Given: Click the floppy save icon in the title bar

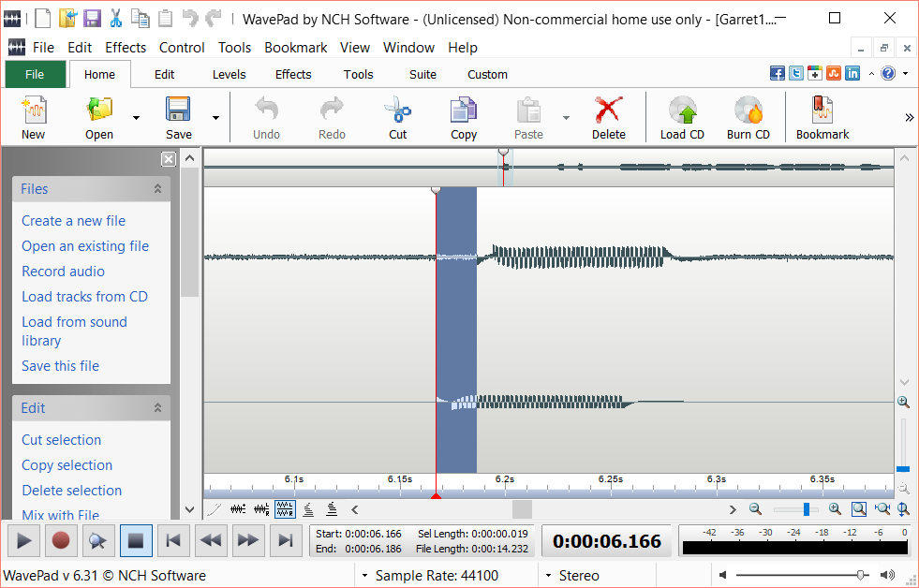Looking at the screenshot, I should pyautogui.click(x=92, y=18).
